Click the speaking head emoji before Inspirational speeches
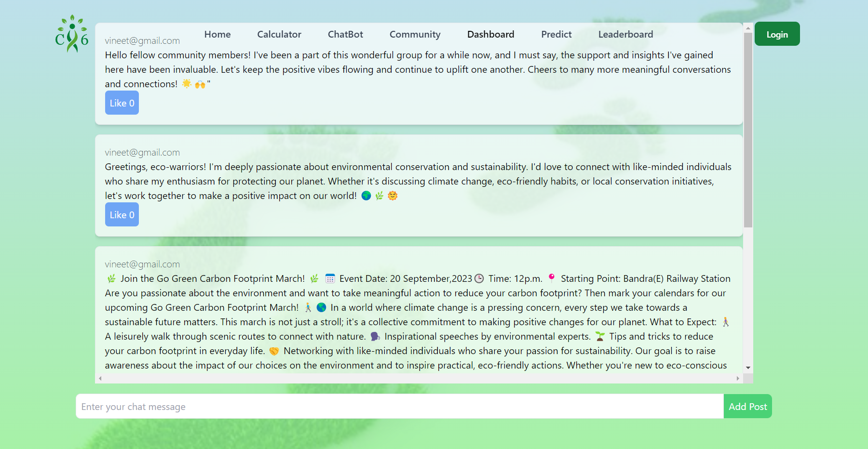 coord(375,336)
